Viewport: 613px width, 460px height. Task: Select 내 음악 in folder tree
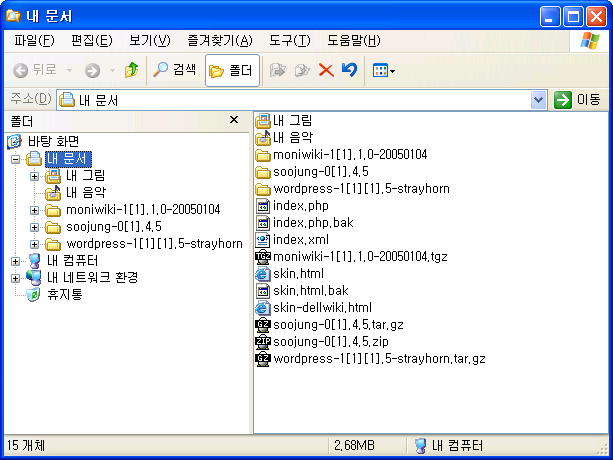[86, 192]
